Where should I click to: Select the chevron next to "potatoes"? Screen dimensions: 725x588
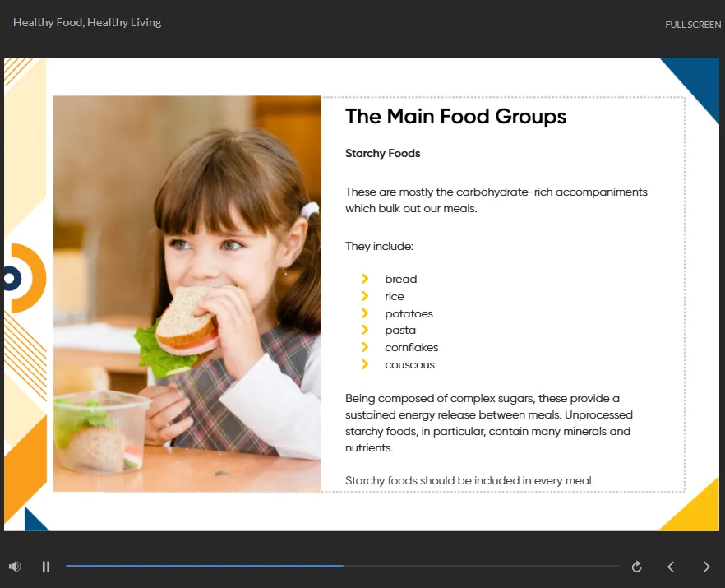[365, 313]
